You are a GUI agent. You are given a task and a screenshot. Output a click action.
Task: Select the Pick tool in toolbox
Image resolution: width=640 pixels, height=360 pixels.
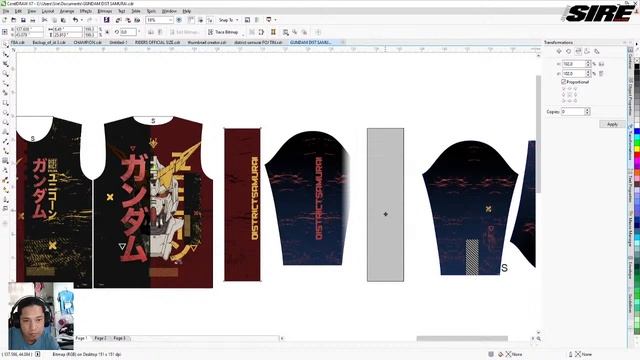(x=5, y=44)
